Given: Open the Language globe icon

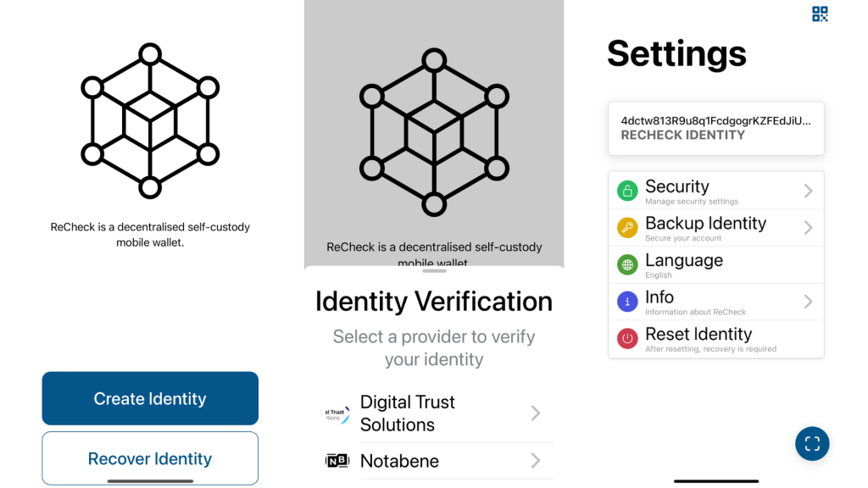Looking at the screenshot, I should tap(626, 263).
